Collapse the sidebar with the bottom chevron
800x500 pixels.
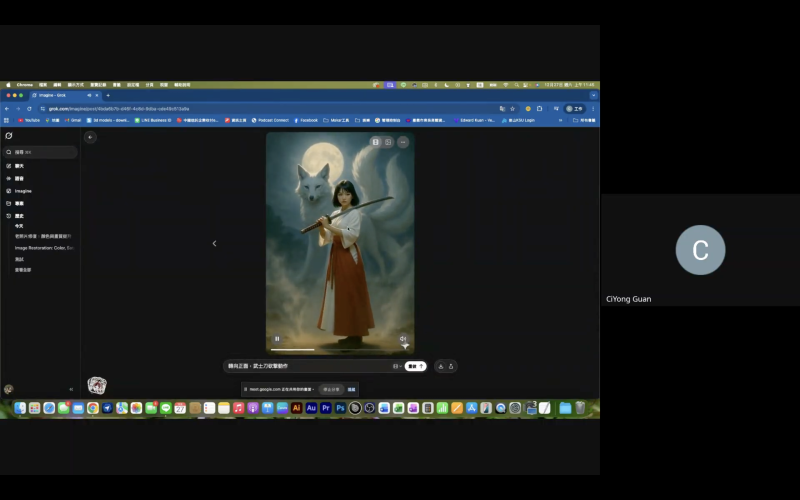70,389
